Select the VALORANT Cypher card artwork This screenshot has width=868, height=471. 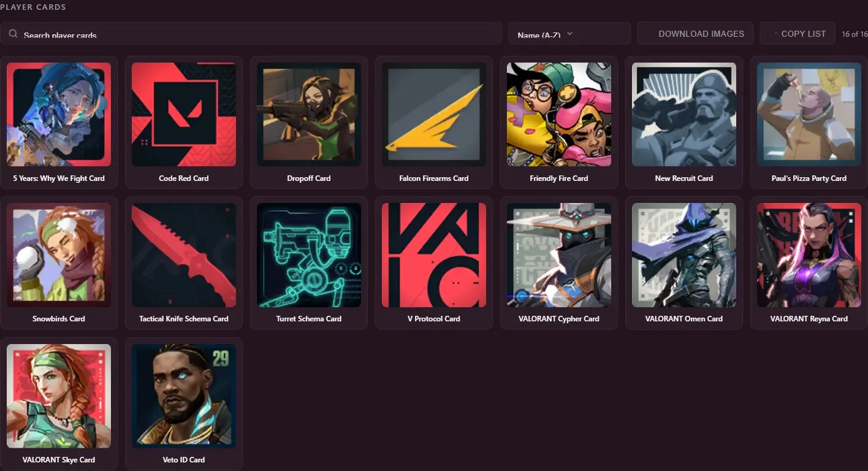(x=559, y=255)
